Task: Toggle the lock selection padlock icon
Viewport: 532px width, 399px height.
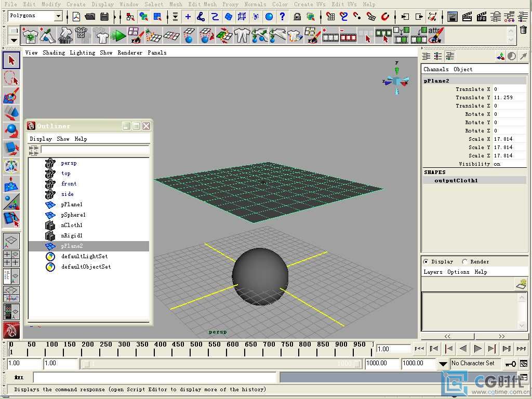Action: click(x=297, y=16)
